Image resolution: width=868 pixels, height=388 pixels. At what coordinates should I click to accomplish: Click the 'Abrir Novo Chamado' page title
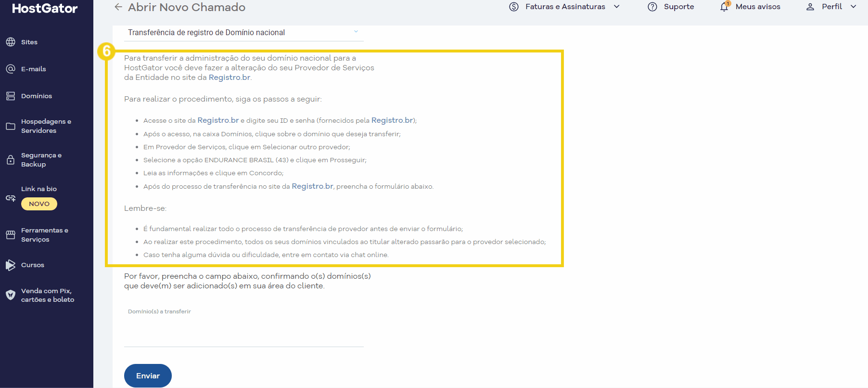[x=187, y=7]
